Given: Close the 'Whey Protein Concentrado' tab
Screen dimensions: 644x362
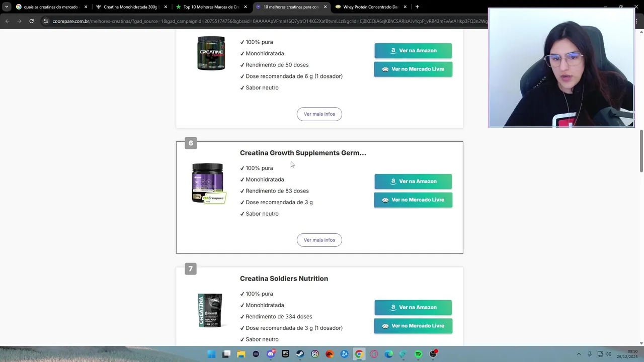Looking at the screenshot, I should coord(405,7).
